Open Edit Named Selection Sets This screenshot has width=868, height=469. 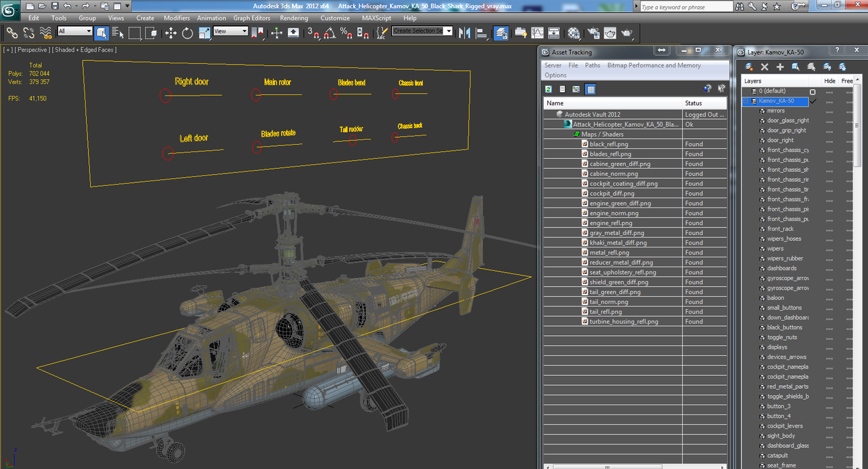pos(382,33)
